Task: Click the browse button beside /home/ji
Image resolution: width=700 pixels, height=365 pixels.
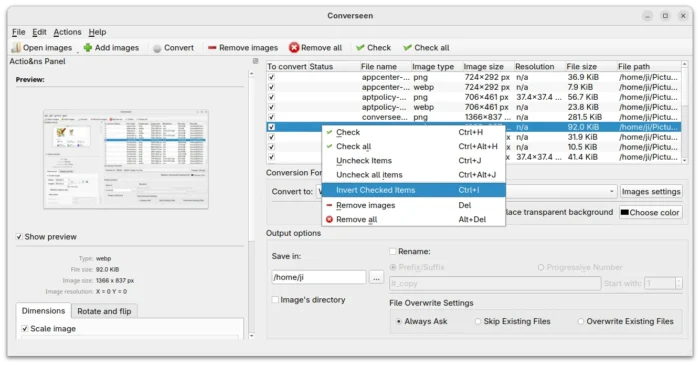Action: pos(376,277)
